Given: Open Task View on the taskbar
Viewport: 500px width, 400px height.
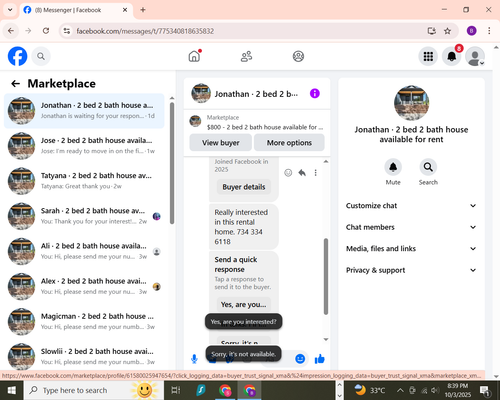Looking at the screenshot, I should [176, 390].
